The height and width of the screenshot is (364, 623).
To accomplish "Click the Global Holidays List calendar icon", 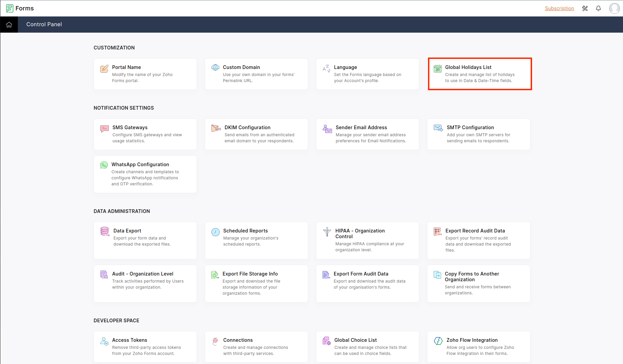I will coord(437,69).
